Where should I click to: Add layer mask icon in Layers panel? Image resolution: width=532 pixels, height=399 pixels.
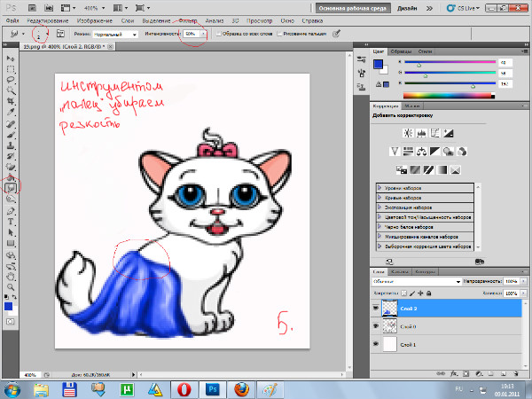(x=466, y=373)
